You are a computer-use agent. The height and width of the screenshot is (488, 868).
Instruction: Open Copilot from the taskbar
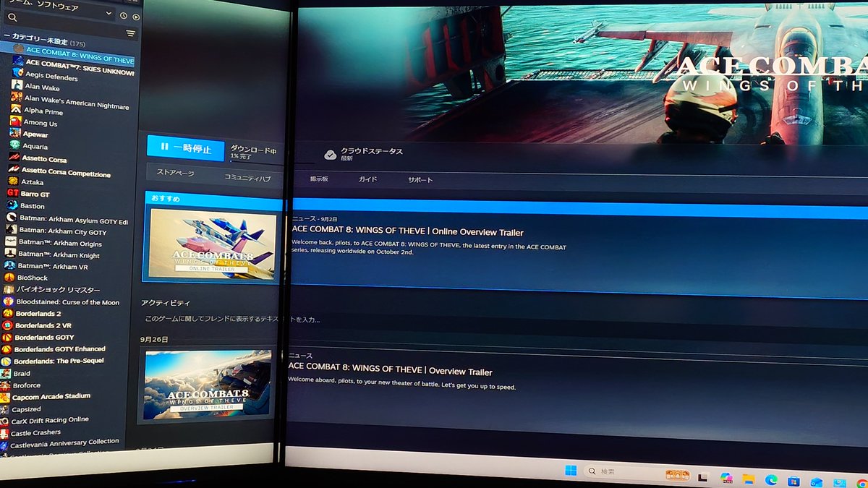[726, 479]
